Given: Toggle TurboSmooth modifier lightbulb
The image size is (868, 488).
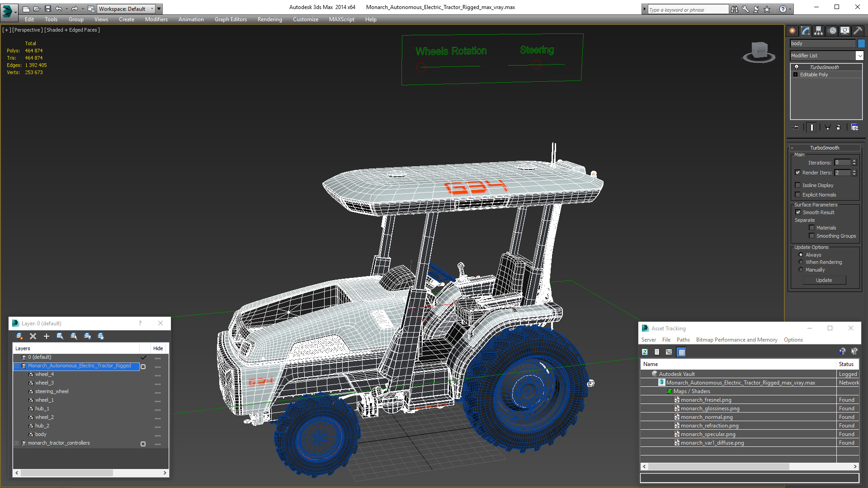Looking at the screenshot, I should (x=797, y=67).
